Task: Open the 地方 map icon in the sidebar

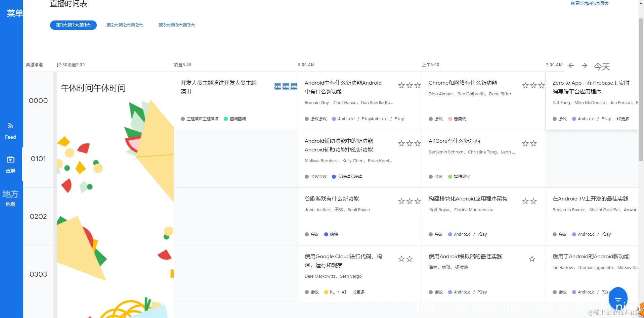Action: pyautogui.click(x=10, y=196)
